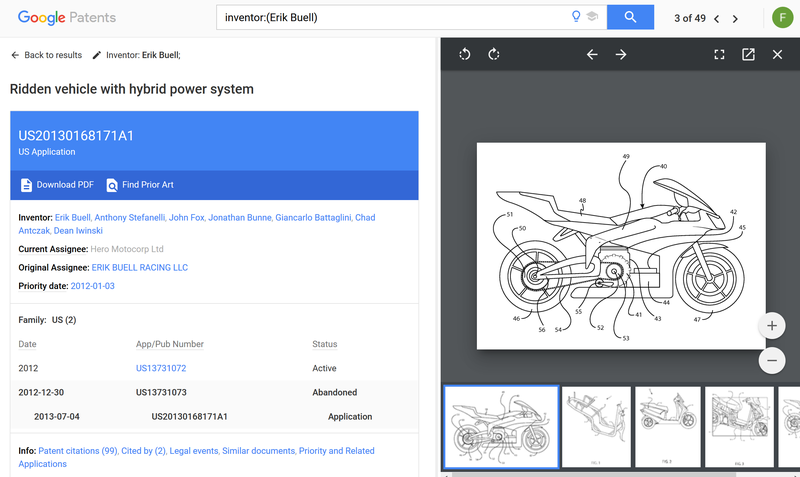Viewport: 800px width, 477px height.
Task: Click the US13731073 application number
Action: pyautogui.click(x=161, y=392)
